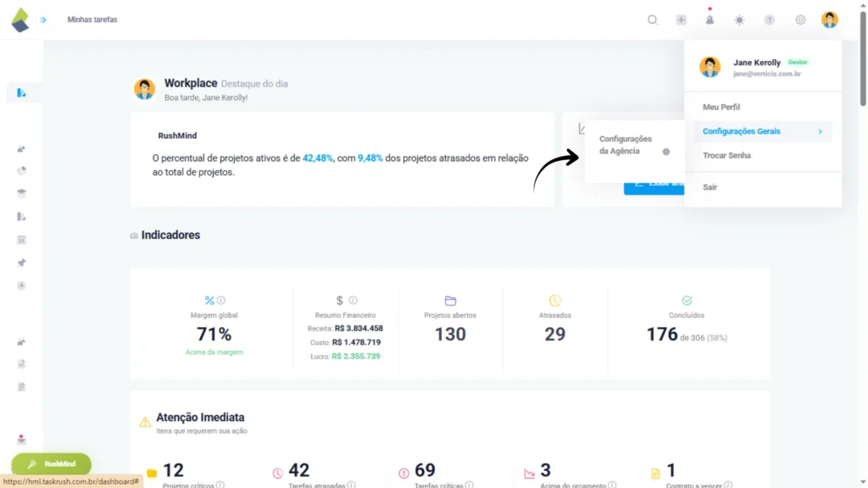Open the settings gear icon

[x=800, y=20]
